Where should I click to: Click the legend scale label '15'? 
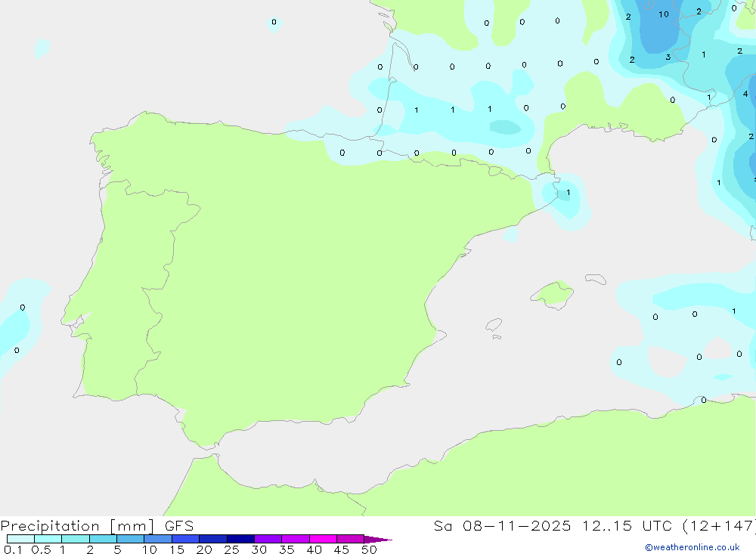click(x=176, y=549)
